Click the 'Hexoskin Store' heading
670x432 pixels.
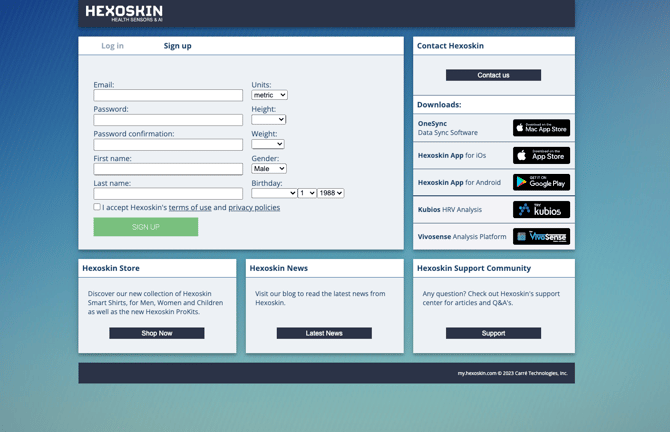[111, 268]
